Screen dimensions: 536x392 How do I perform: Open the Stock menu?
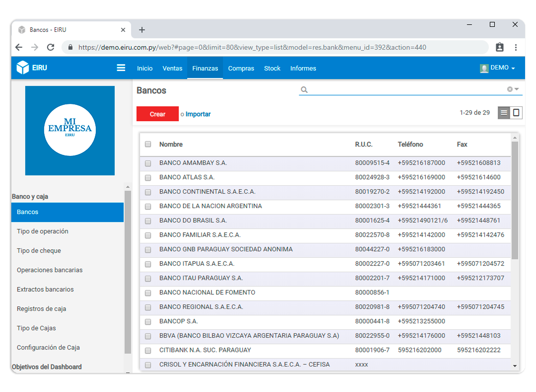click(x=272, y=68)
